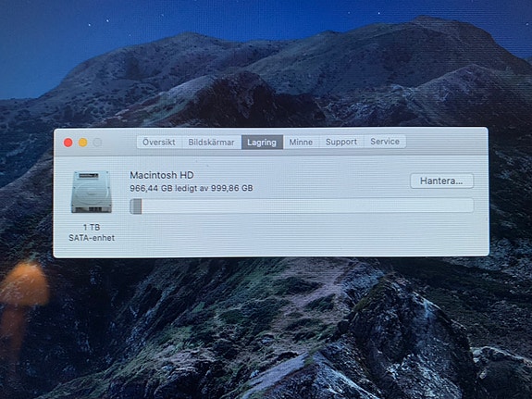Show the Minne tab
Image resolution: width=532 pixels, height=399 pixels.
tap(301, 142)
